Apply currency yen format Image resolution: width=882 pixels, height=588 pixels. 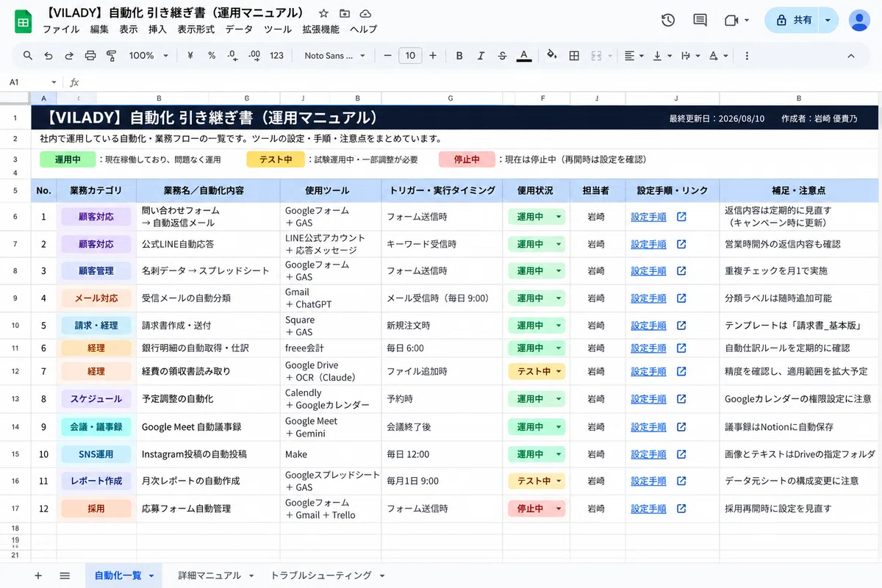click(190, 56)
